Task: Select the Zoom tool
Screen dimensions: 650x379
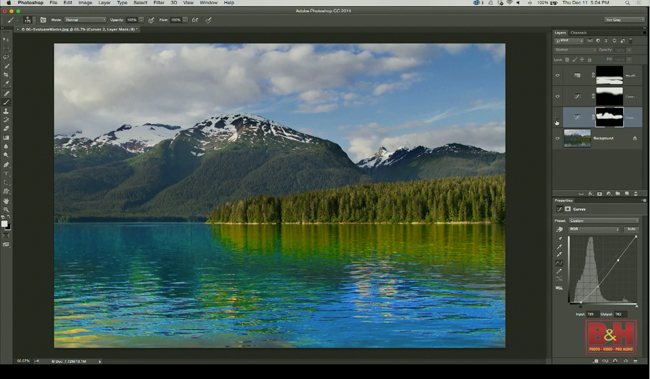Action: click(6, 210)
